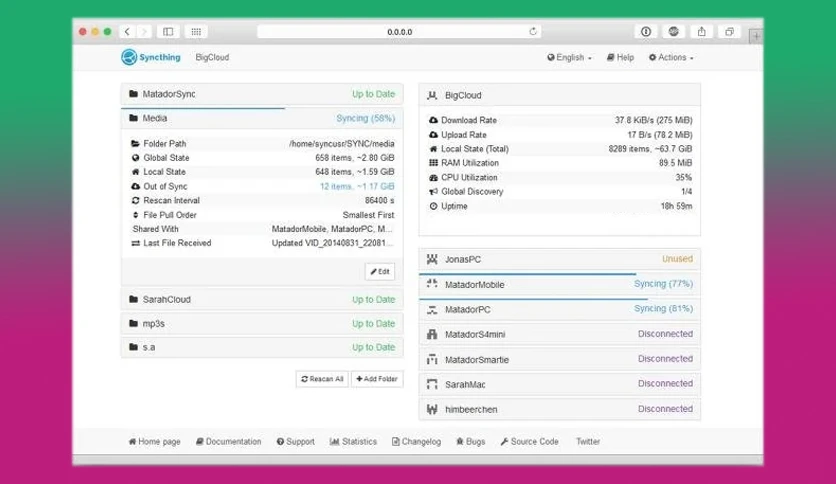Click the MatadorMobile device identicon
Screen dimensions: 836x484
tap(432, 284)
